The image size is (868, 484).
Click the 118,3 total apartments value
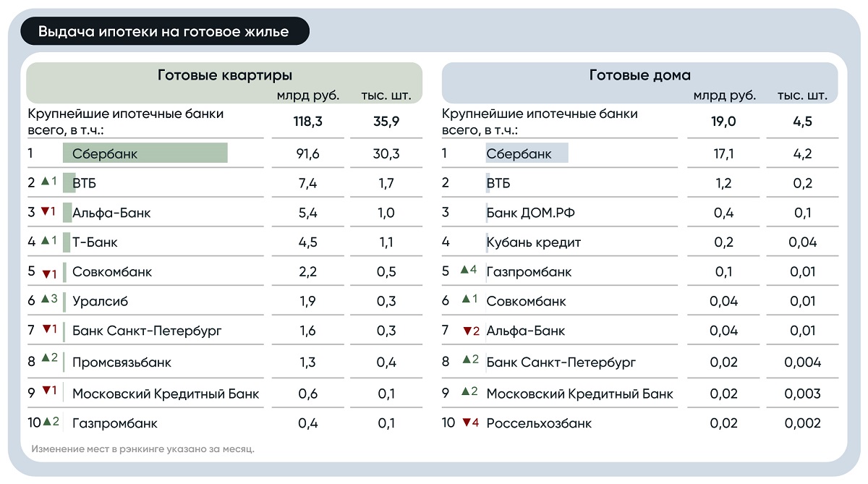(307, 122)
